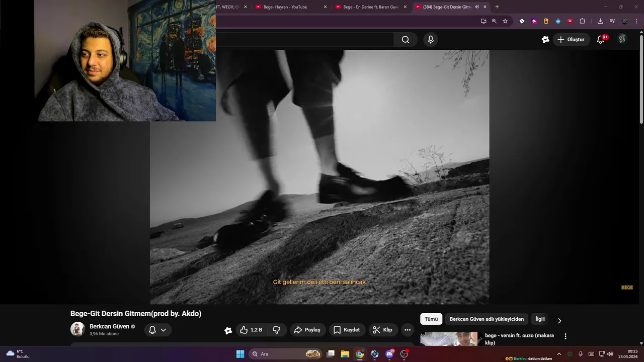Click the sparkle icon left of like button

[x=228, y=330]
